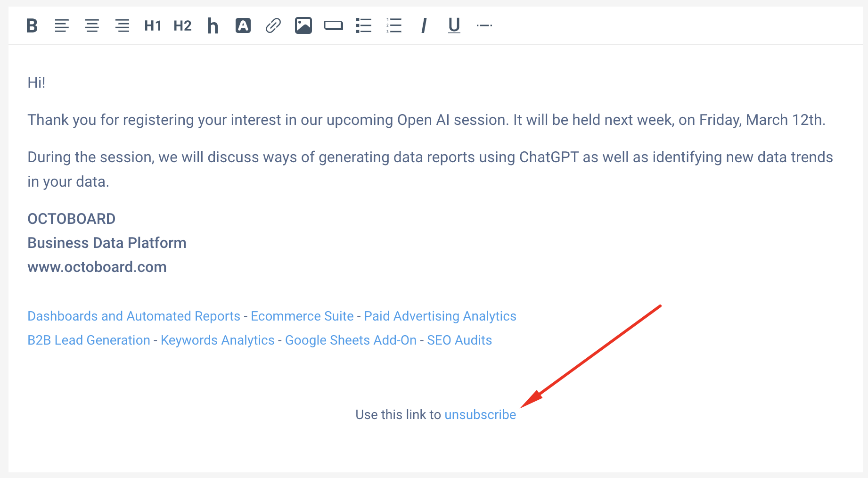Apply H2 heading style
The image size is (868, 478).
coord(183,25)
